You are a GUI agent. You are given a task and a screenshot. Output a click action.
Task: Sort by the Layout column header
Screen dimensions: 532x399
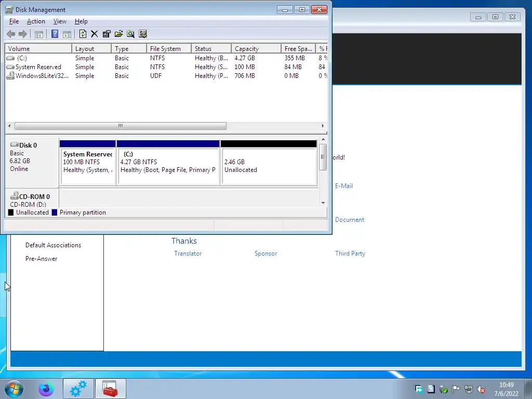[91, 48]
